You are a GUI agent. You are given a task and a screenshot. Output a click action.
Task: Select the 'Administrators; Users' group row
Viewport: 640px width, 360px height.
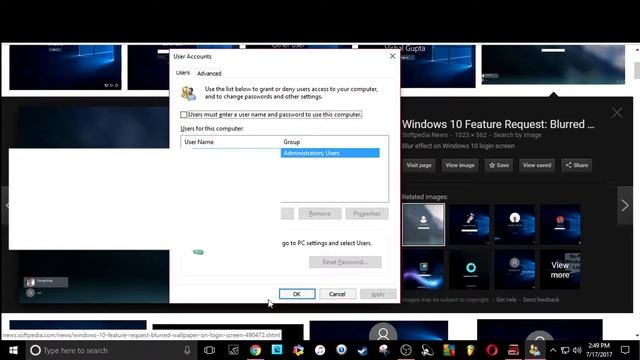[x=330, y=153]
